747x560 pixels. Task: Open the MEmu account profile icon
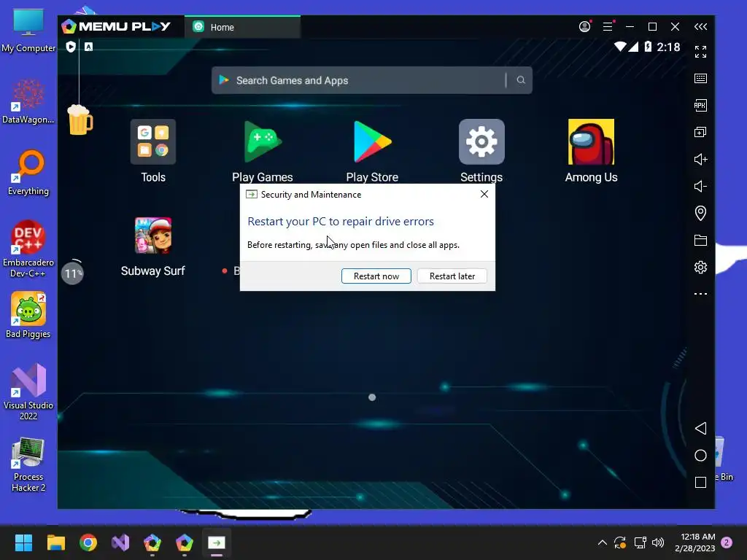coord(584,27)
